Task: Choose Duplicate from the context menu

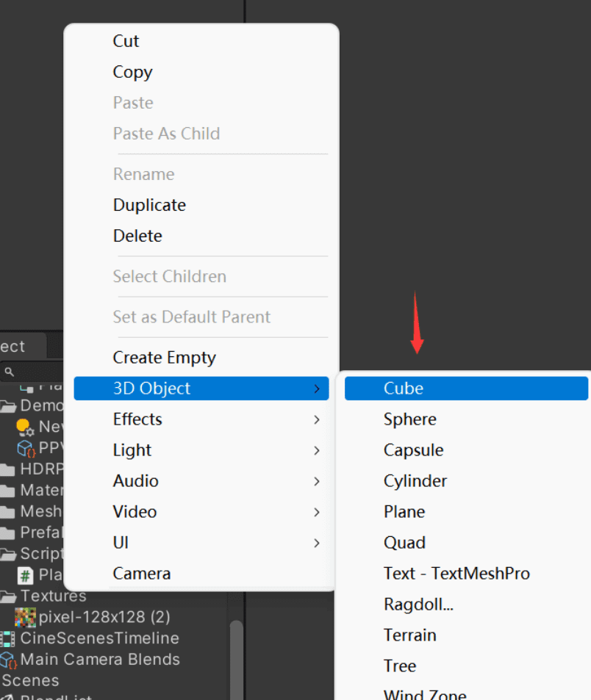Action: click(x=149, y=205)
